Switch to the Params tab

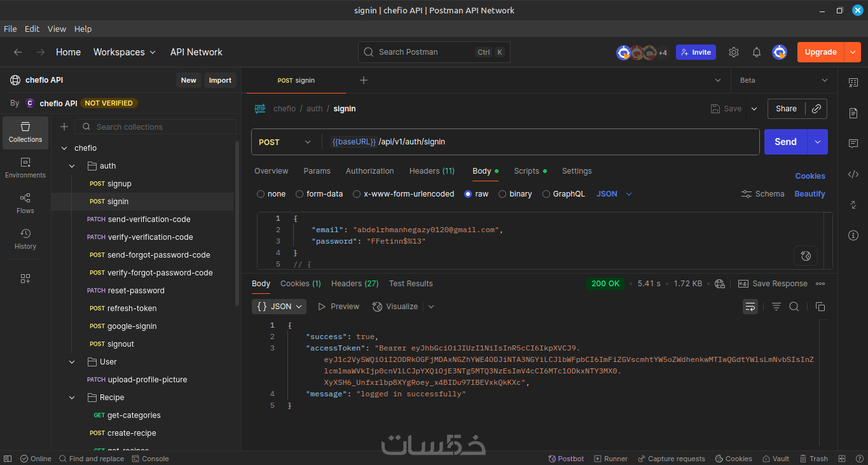click(x=317, y=171)
